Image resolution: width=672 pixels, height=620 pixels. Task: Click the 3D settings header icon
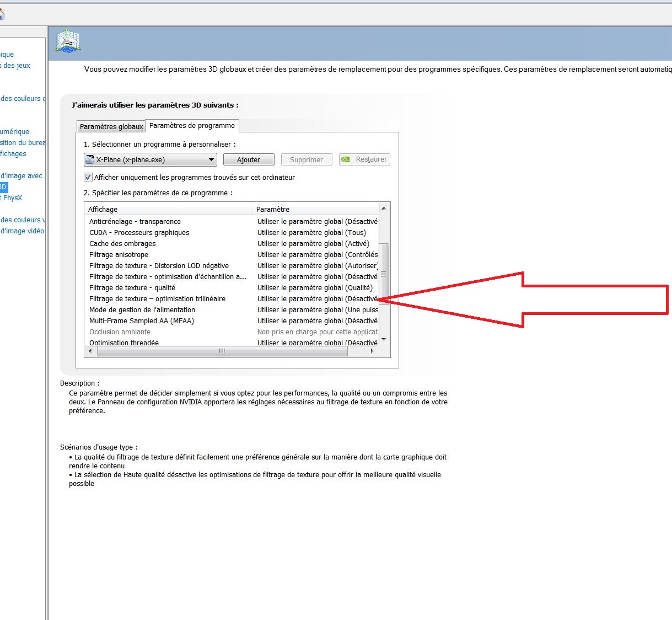pyautogui.click(x=68, y=41)
